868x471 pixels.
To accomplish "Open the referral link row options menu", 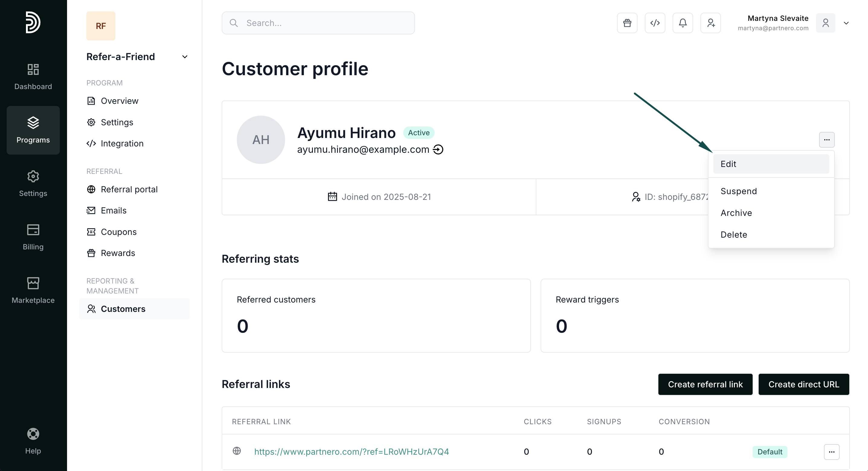I will click(x=831, y=452).
